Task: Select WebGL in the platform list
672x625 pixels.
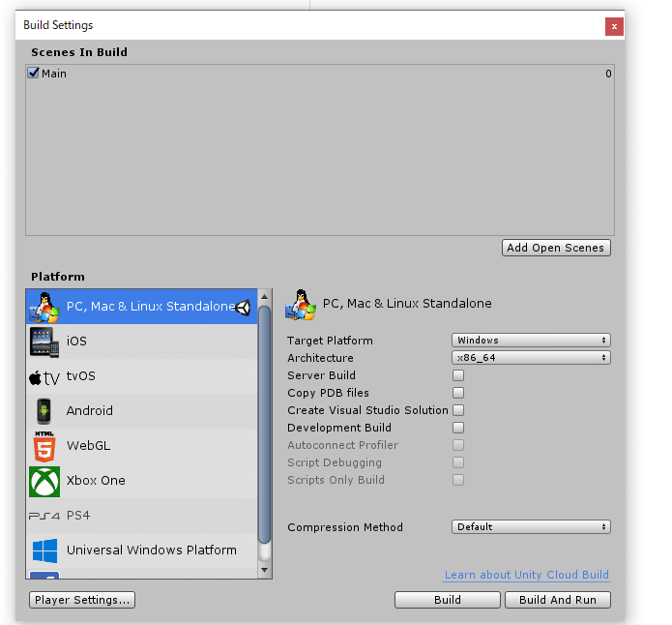Action: tap(141, 446)
